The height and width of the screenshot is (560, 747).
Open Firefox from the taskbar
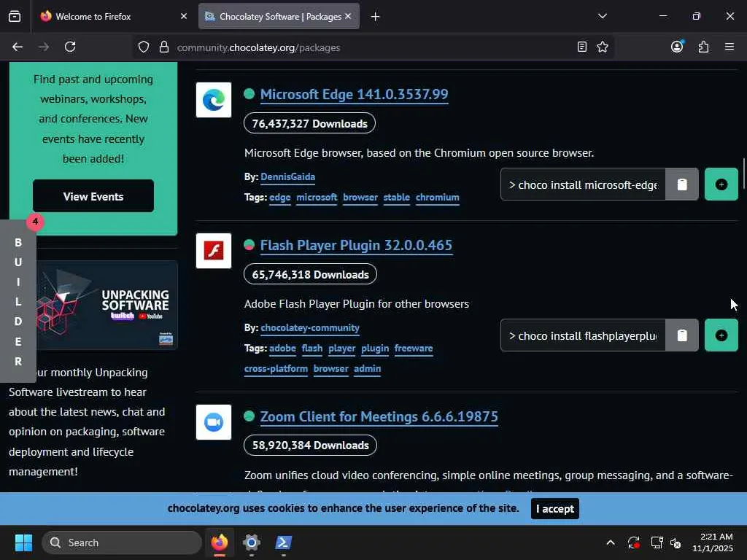220,542
